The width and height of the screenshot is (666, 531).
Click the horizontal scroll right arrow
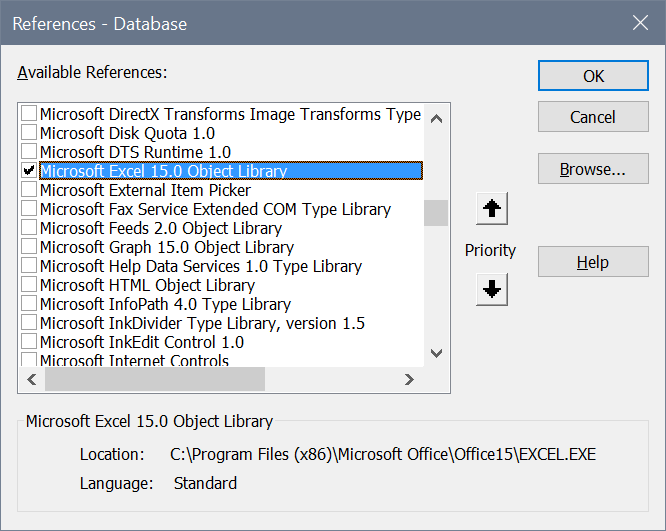pyautogui.click(x=409, y=379)
